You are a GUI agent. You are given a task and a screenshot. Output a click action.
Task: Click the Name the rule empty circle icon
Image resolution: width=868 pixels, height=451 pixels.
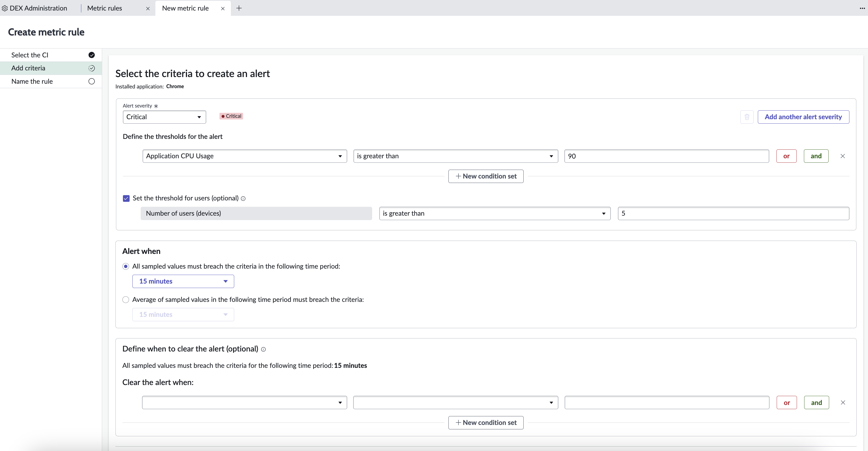point(92,81)
